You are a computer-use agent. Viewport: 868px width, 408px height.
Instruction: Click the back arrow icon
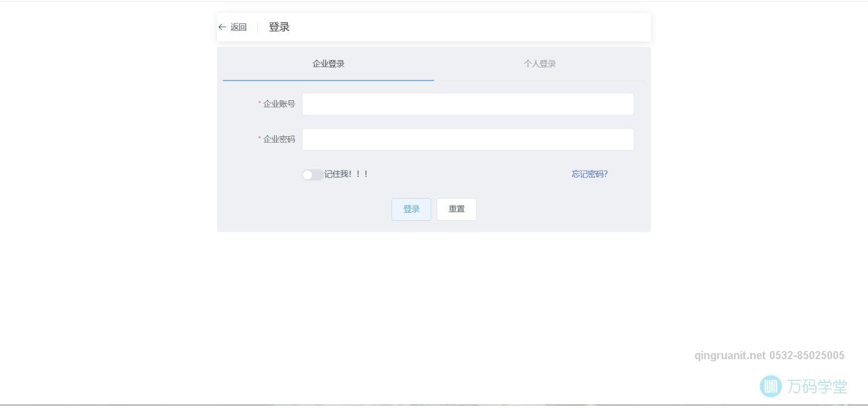tap(222, 27)
